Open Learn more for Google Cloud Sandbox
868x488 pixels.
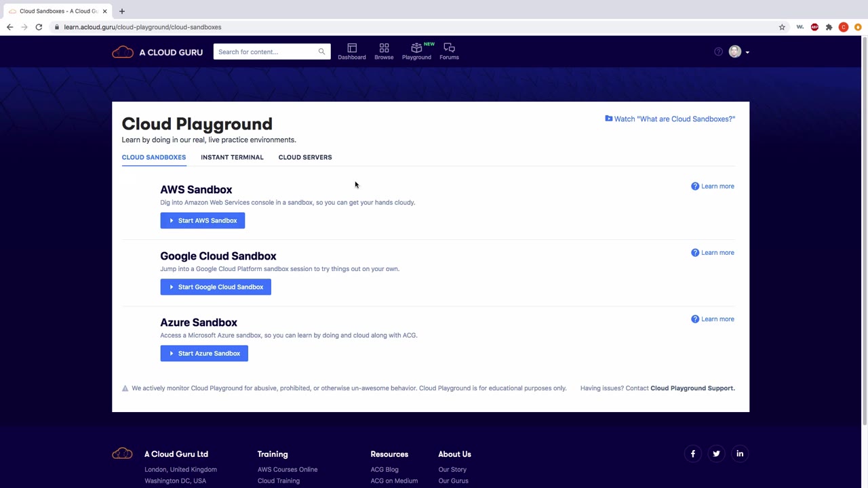coord(713,253)
